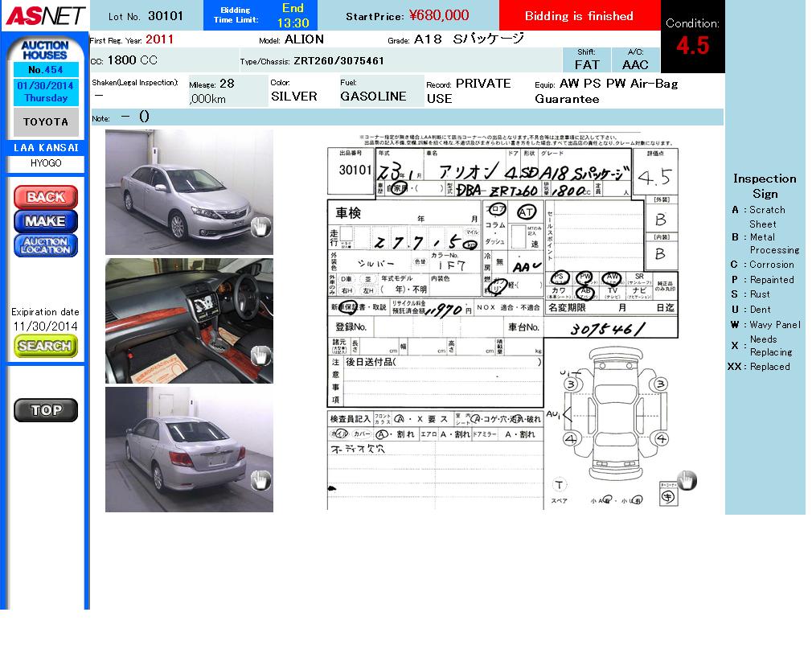Click the zoom hand on interior photo
The height and width of the screenshot is (645, 812).
[260, 355]
